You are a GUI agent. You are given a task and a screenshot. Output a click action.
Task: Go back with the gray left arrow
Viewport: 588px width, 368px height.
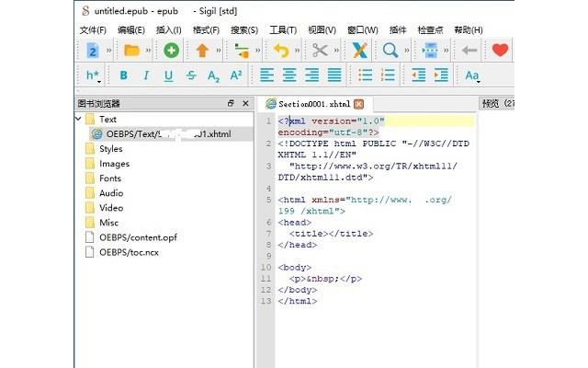coord(469,50)
